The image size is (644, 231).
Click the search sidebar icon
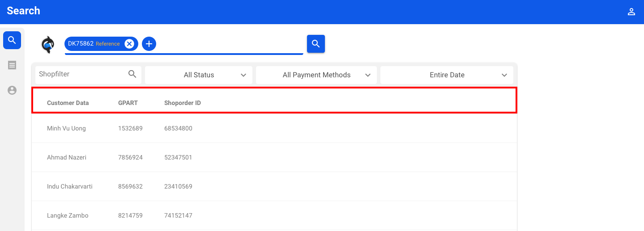[12, 40]
